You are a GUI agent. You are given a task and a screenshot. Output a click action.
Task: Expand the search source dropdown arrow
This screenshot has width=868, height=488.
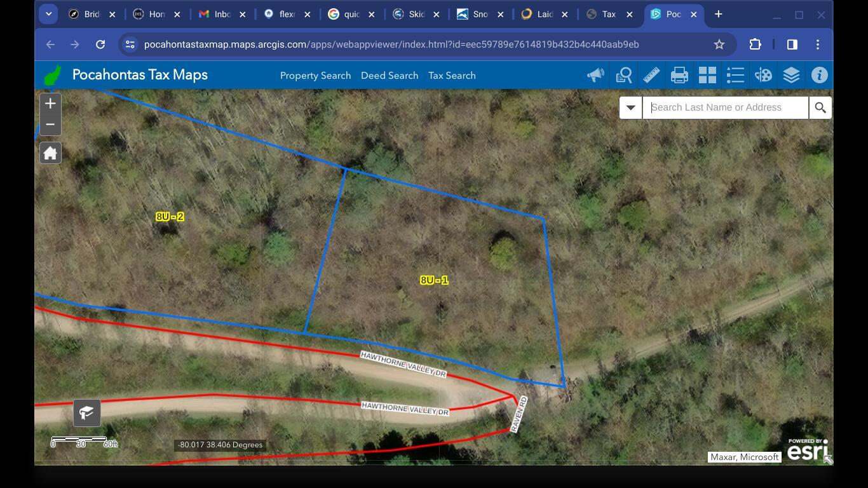click(630, 107)
